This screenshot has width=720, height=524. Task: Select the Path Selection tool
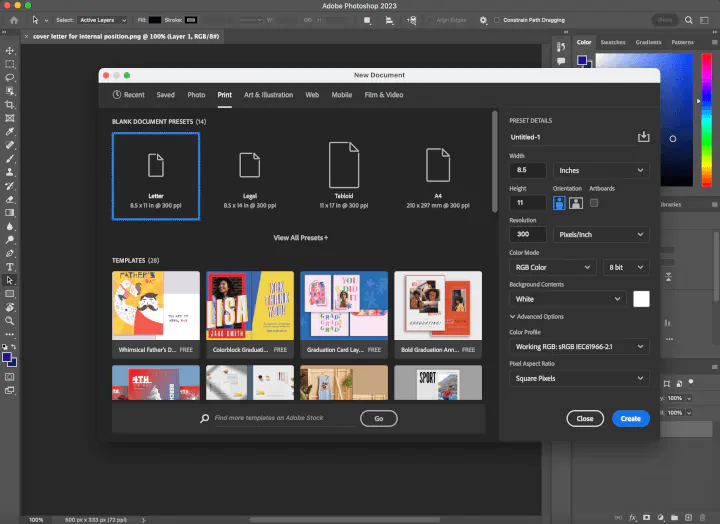click(10, 280)
